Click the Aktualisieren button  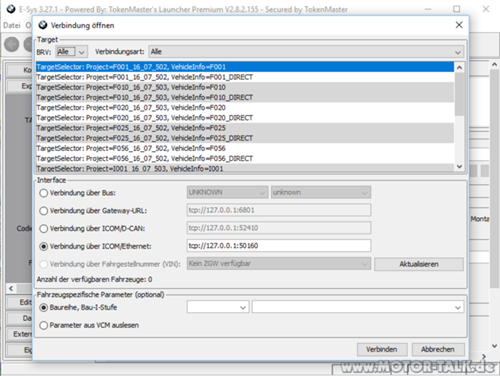[x=419, y=264]
